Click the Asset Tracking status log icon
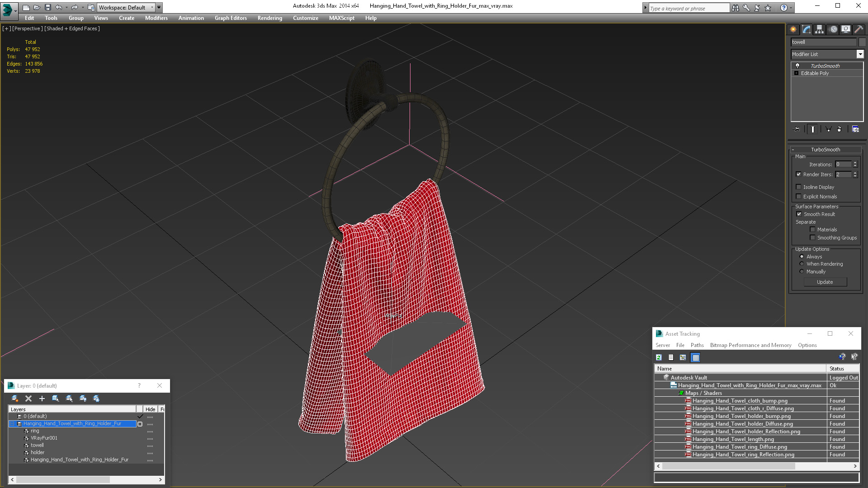Screen dimensions: 868x488 pyautogui.click(x=671, y=357)
